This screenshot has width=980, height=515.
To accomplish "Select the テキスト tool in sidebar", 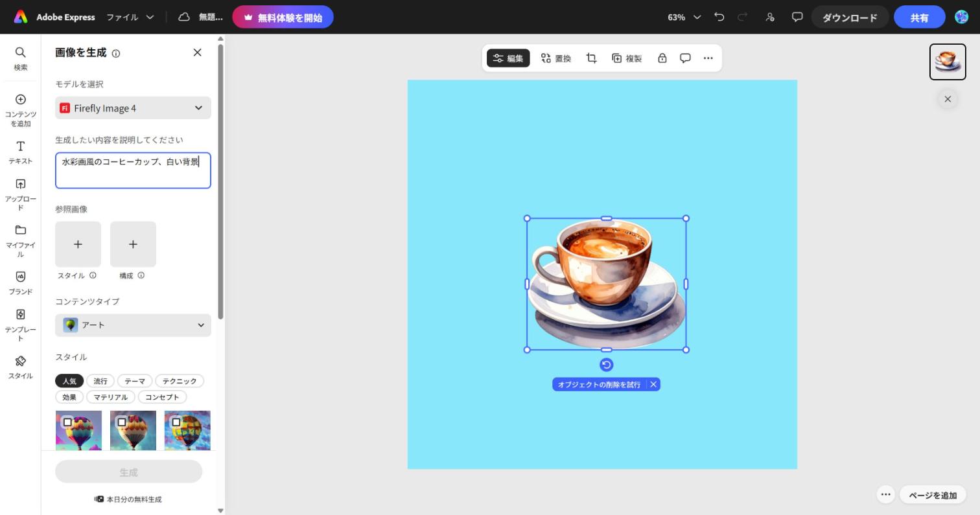I will (x=21, y=152).
